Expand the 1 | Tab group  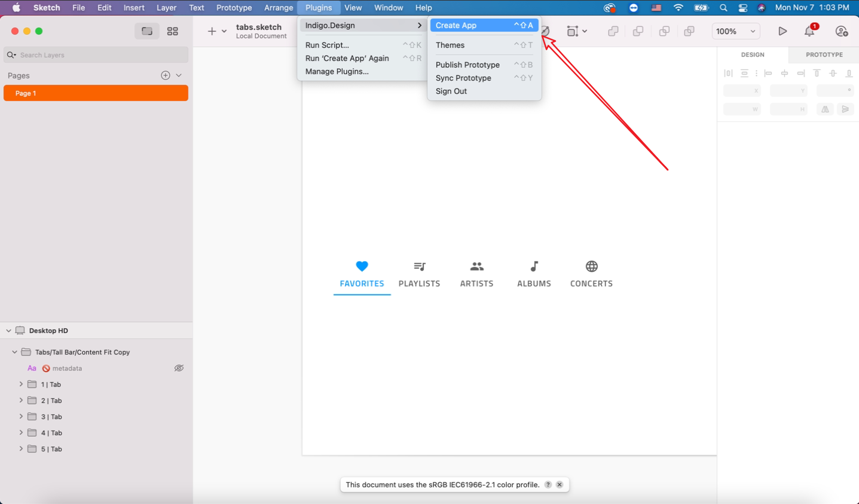pyautogui.click(x=22, y=384)
